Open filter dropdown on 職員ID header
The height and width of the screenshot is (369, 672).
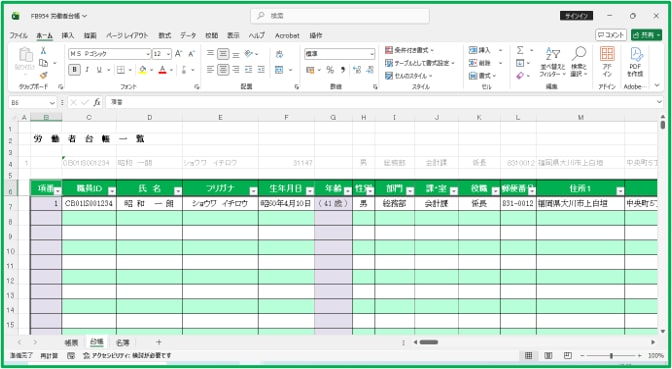pyautogui.click(x=112, y=191)
